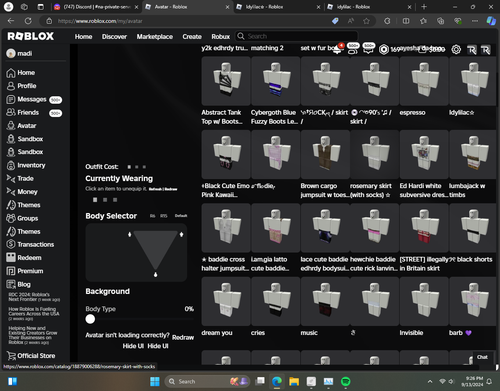Image resolution: width=500 pixels, height=391 pixels.
Task: Reload the page with the browser refresh button
Action: pyautogui.click(x=28, y=21)
